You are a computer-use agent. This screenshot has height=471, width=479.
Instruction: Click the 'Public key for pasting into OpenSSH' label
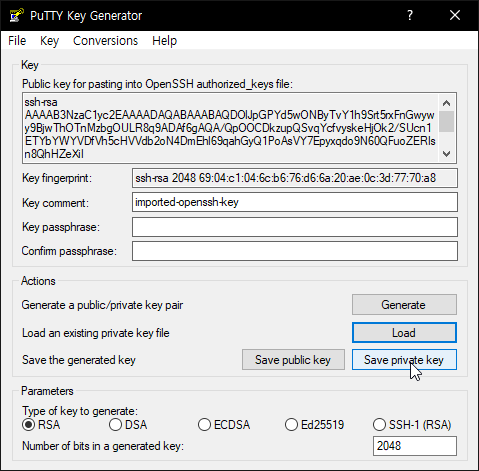[157, 84]
